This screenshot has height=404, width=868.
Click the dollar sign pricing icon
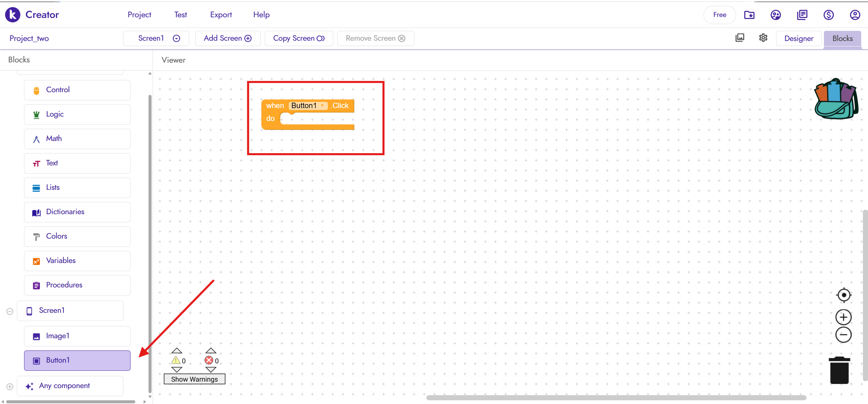[x=828, y=15]
